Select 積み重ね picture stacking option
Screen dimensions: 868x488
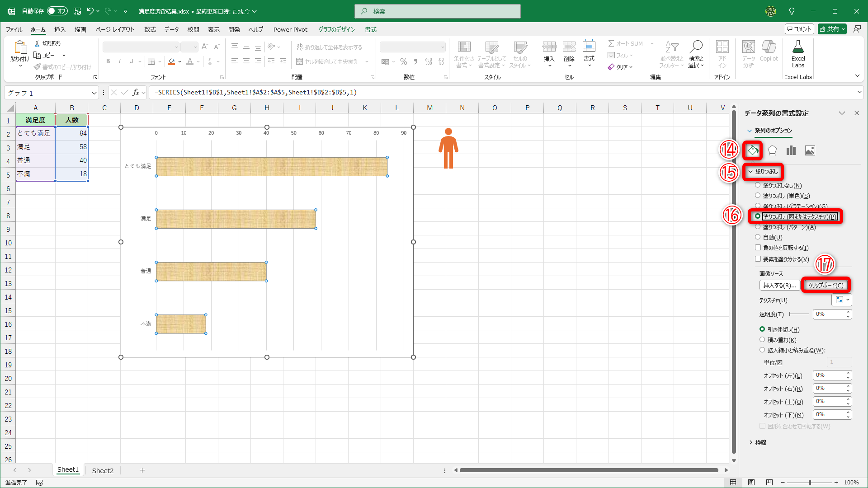[762, 340]
